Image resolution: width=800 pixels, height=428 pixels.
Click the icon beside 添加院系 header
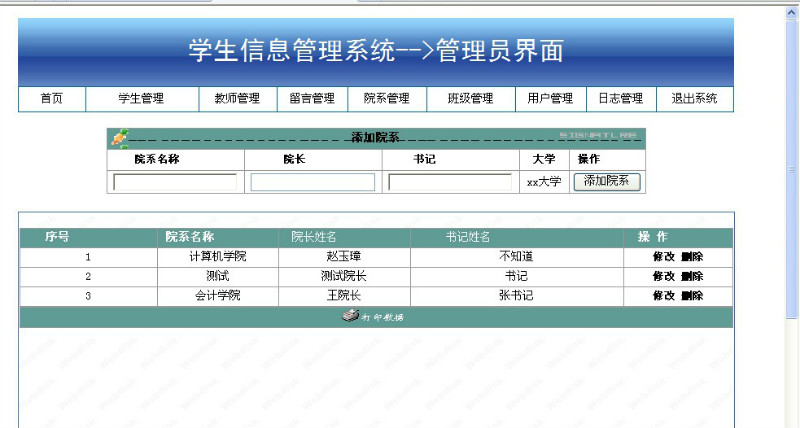(120, 138)
